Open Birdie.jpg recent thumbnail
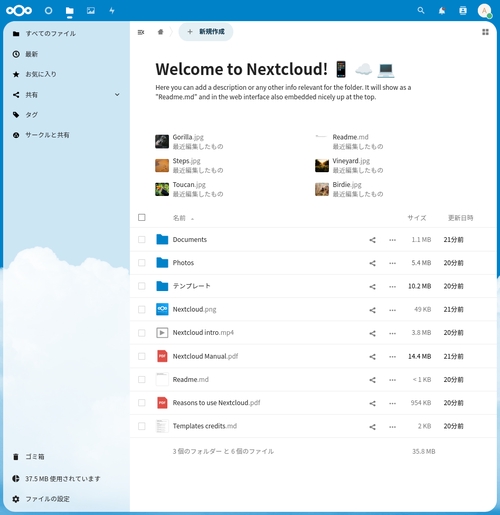 pos(322,189)
